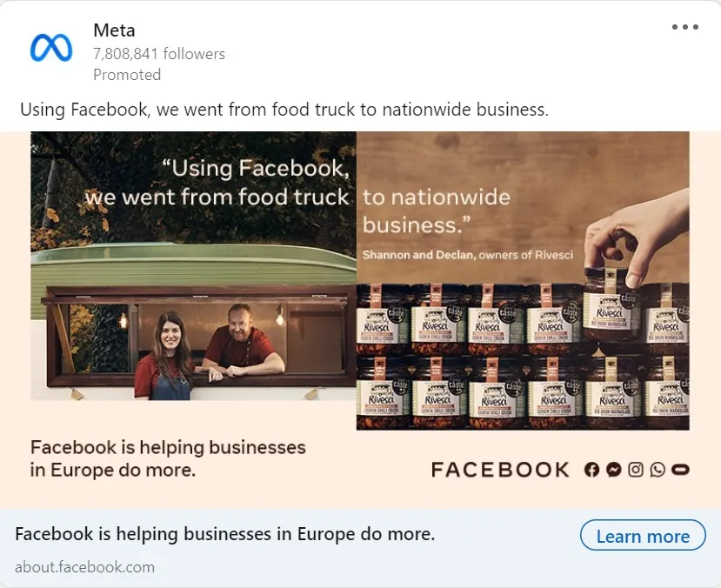
Task: Open the three-dot post options menu
Action: (x=684, y=27)
